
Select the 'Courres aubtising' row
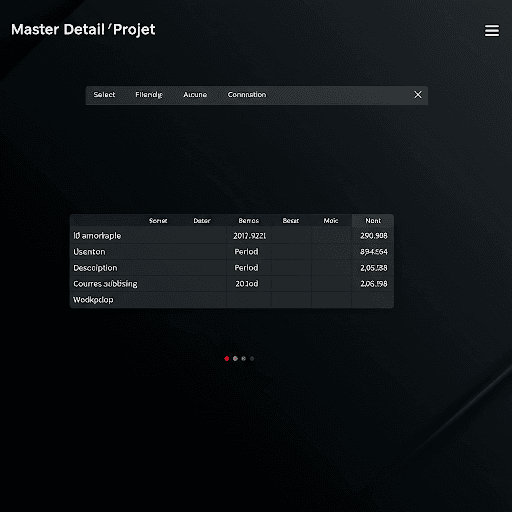click(x=232, y=284)
